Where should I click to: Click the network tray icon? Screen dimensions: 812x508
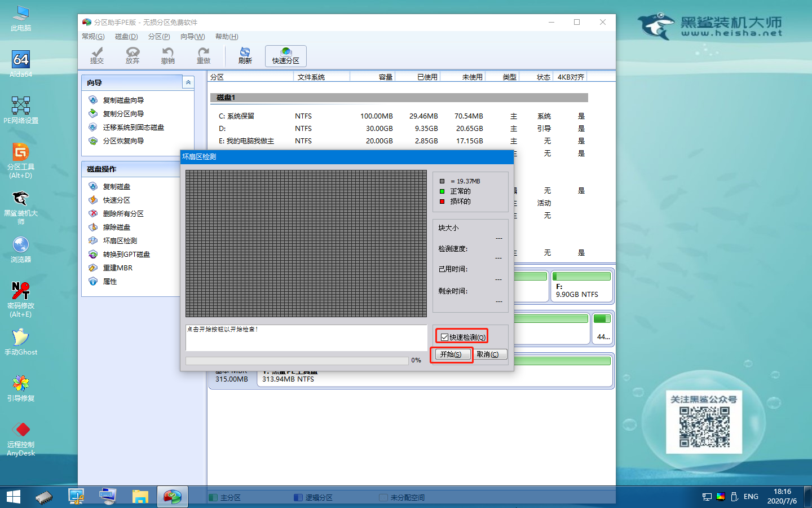[x=707, y=497]
